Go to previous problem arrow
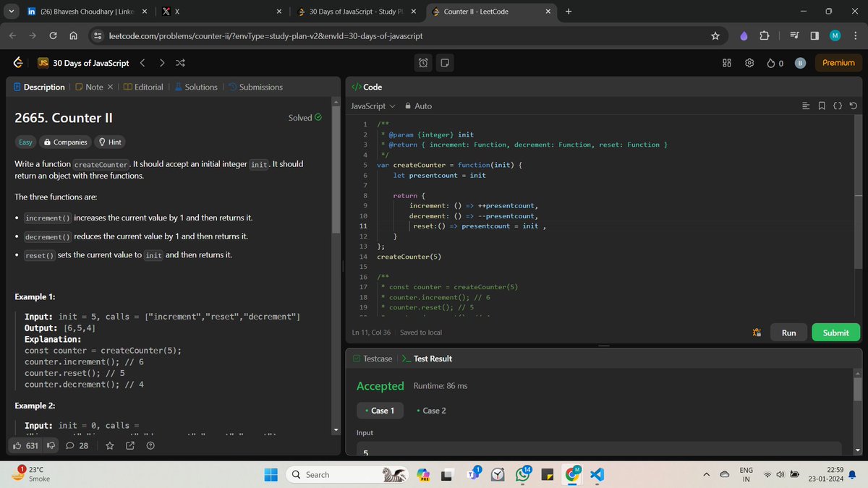This screenshot has height=488, width=868. [142, 63]
